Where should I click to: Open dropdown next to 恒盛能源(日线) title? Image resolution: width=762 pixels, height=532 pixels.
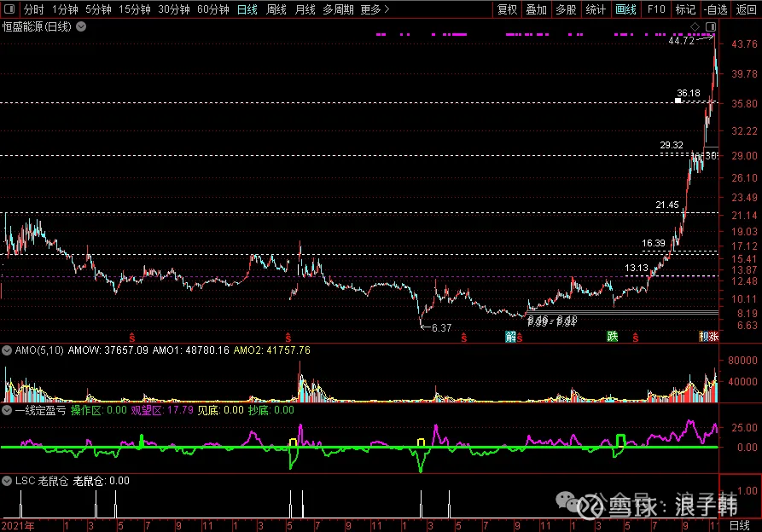point(81,26)
